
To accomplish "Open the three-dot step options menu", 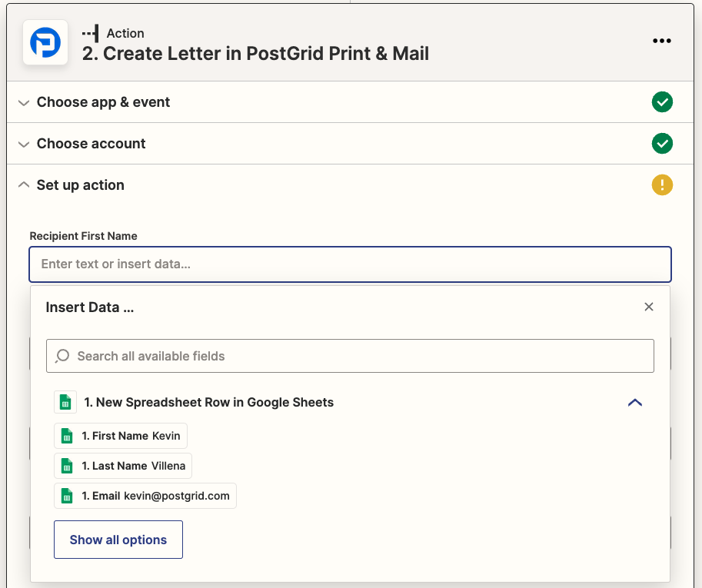I will (x=661, y=42).
